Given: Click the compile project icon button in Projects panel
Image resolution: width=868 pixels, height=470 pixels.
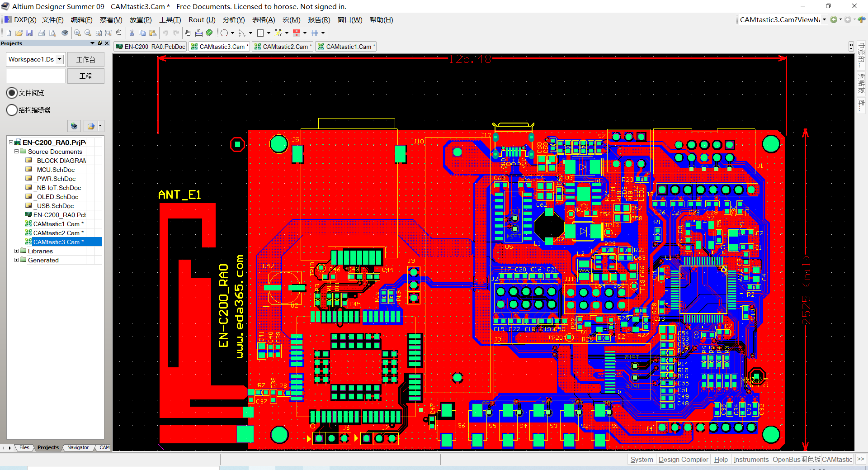Looking at the screenshot, I should [x=74, y=126].
